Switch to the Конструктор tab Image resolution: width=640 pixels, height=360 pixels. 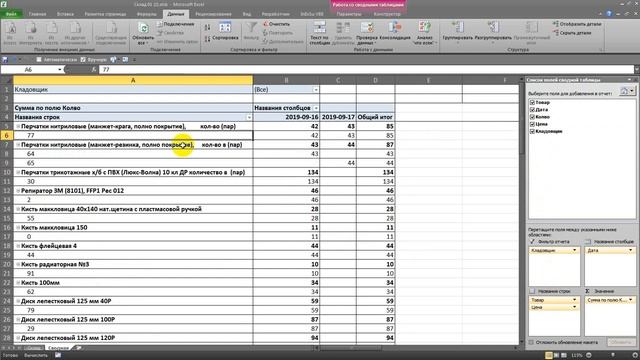(x=387, y=14)
